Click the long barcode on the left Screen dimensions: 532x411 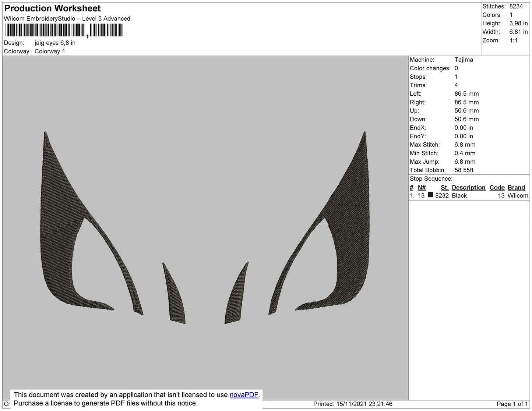pyautogui.click(x=45, y=30)
